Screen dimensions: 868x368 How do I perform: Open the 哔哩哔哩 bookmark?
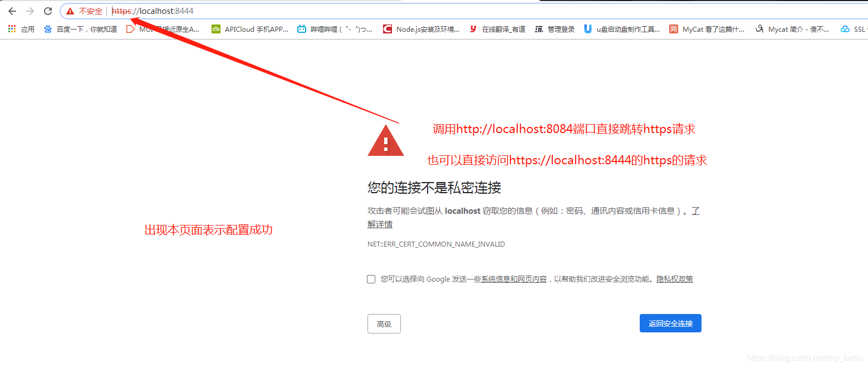click(335, 29)
